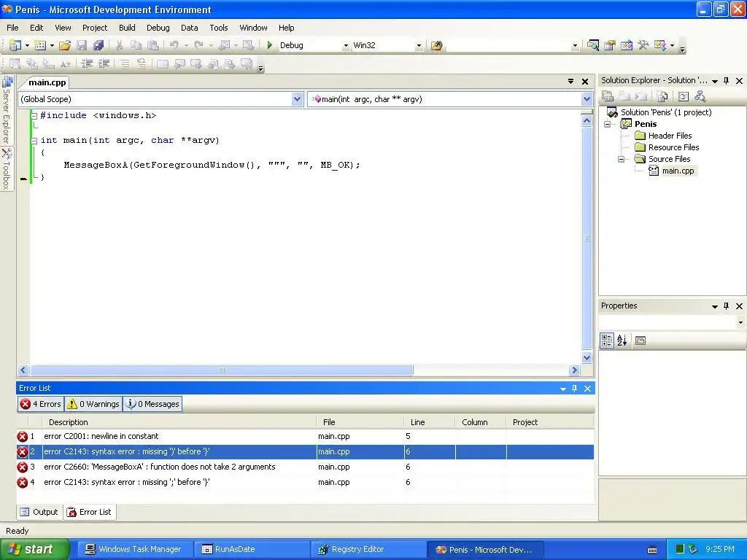
Task: Click Categorized view icon in Properties panel
Action: pyautogui.click(x=607, y=341)
